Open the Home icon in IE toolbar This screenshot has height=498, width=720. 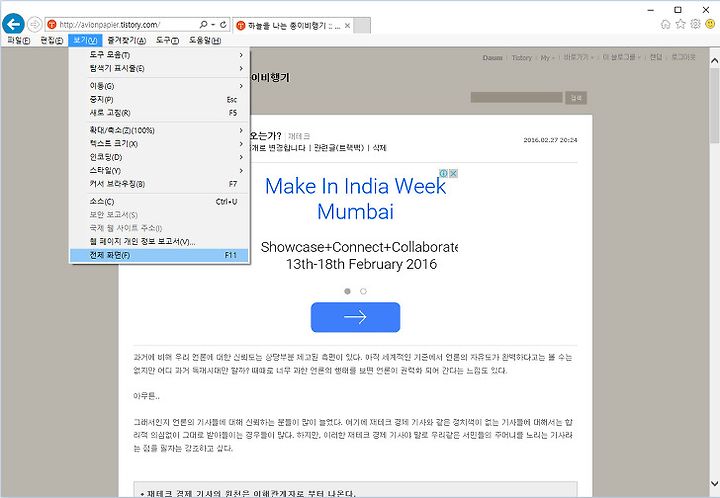[665, 24]
